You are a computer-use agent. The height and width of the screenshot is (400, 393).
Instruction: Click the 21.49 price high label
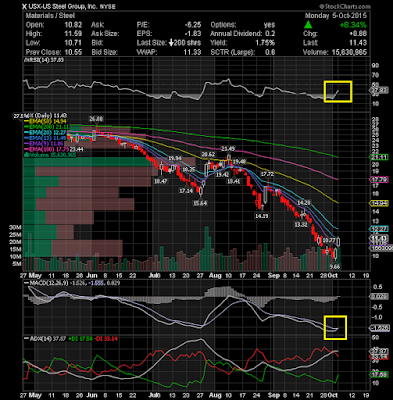[228, 149]
